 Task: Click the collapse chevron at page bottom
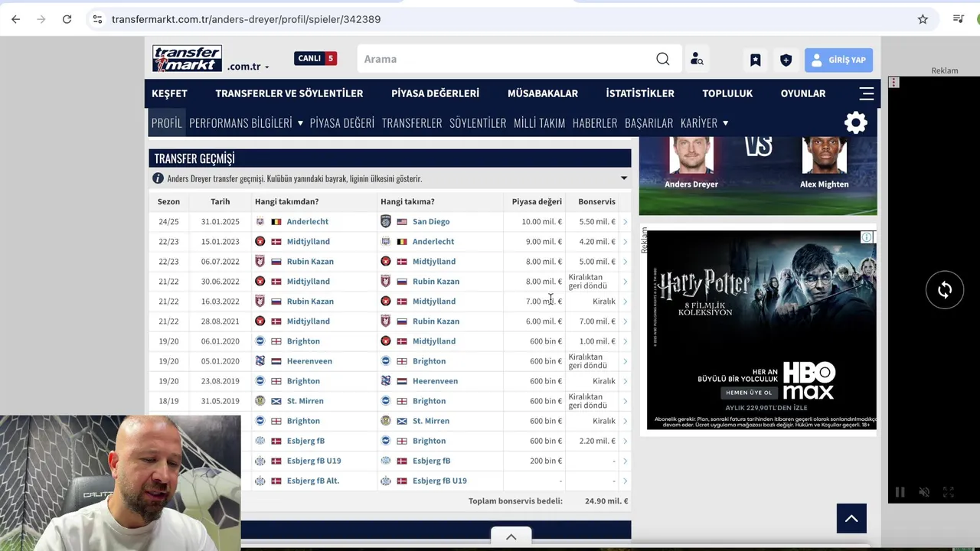(x=511, y=536)
